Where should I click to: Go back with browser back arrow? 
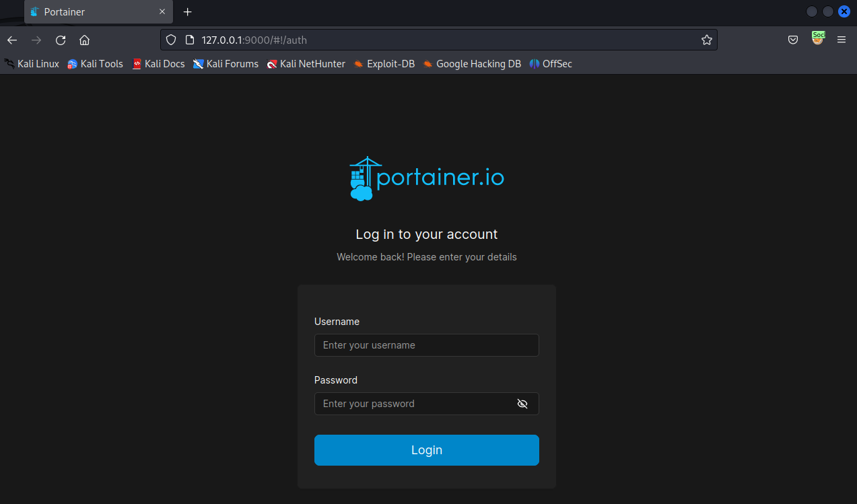12,40
